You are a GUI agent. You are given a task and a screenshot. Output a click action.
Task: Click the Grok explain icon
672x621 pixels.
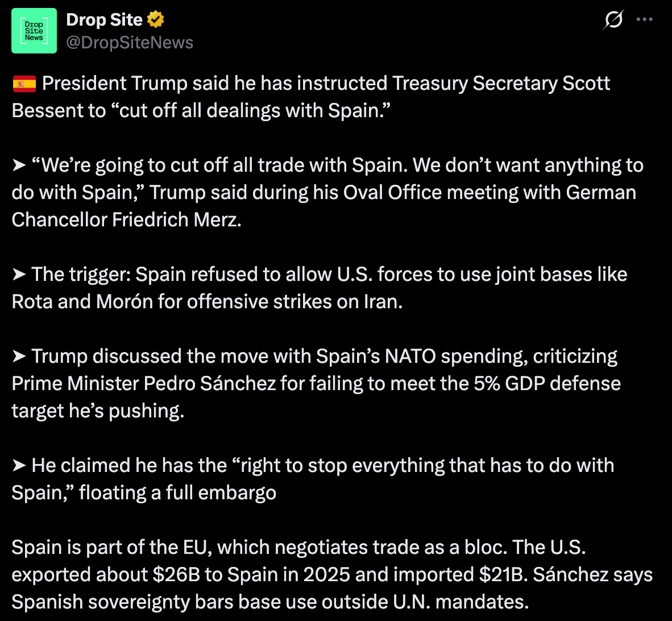[x=613, y=20]
